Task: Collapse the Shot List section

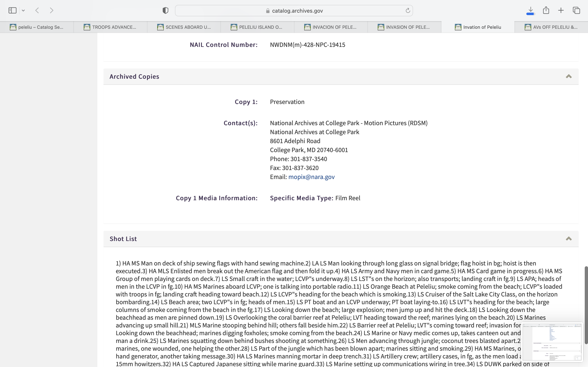Action: tap(569, 239)
